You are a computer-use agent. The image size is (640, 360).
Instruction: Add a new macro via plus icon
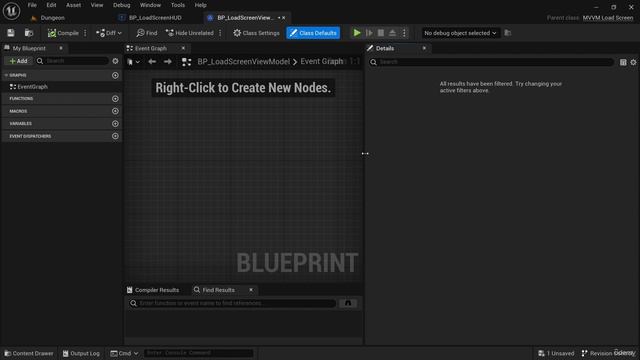116,111
